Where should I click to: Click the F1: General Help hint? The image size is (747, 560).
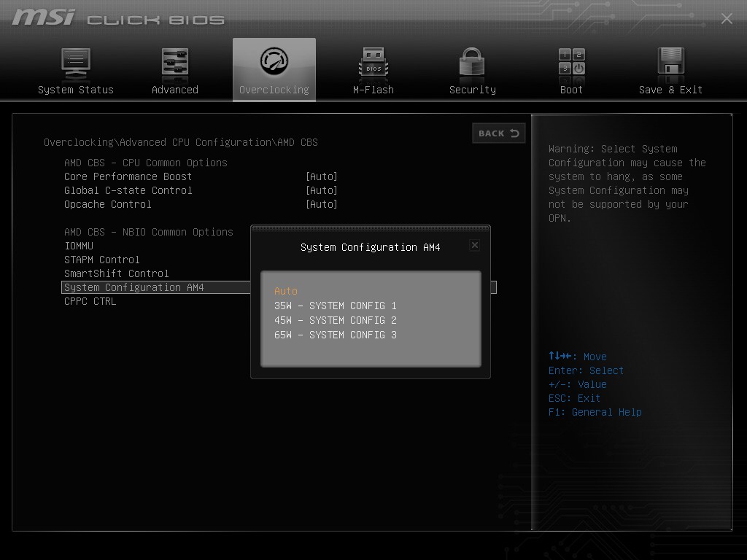(595, 413)
